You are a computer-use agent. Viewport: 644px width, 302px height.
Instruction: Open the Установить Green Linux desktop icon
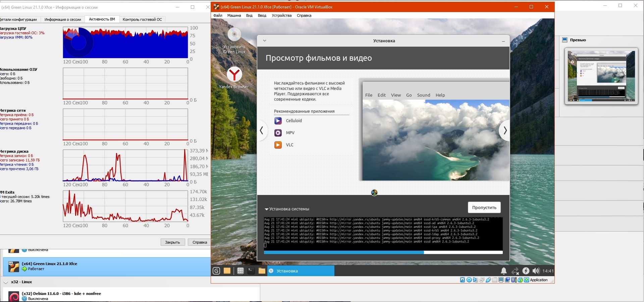click(234, 41)
